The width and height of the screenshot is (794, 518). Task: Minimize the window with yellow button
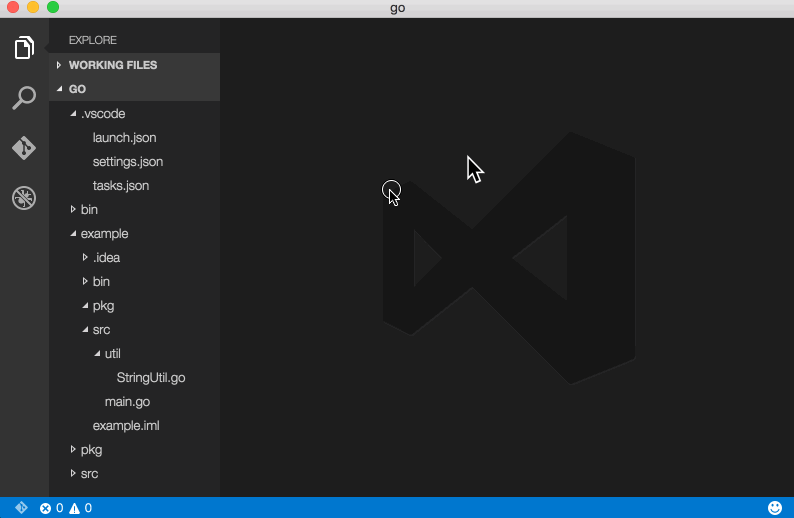[33, 7]
